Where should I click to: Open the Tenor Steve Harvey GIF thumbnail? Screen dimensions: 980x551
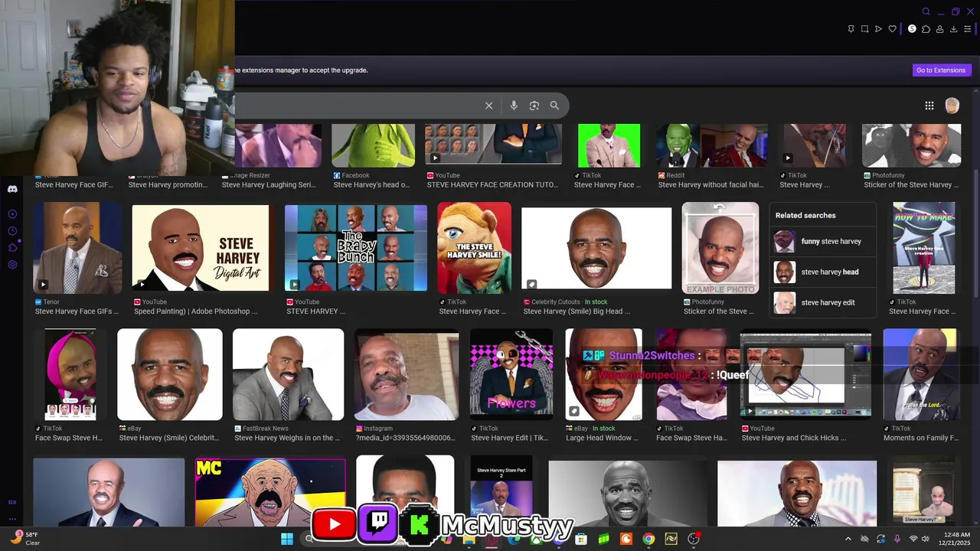coord(77,248)
